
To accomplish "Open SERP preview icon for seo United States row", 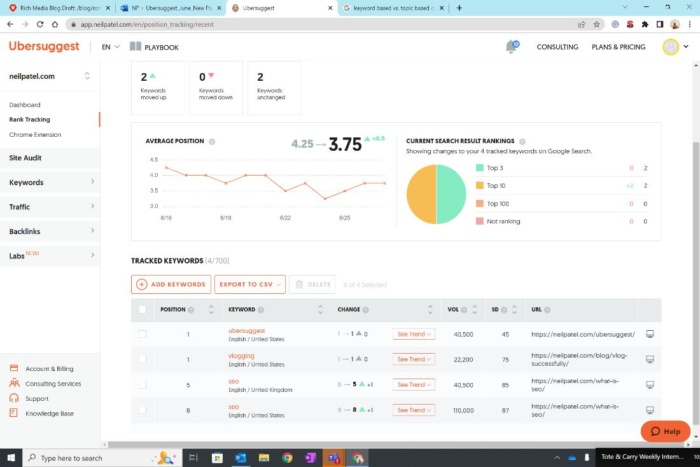I will tap(650, 410).
